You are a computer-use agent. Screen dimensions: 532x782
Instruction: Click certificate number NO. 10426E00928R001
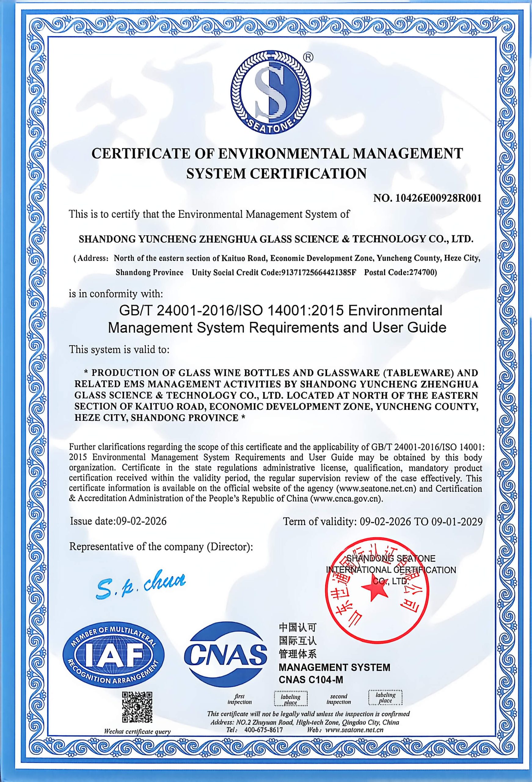pos(427,198)
